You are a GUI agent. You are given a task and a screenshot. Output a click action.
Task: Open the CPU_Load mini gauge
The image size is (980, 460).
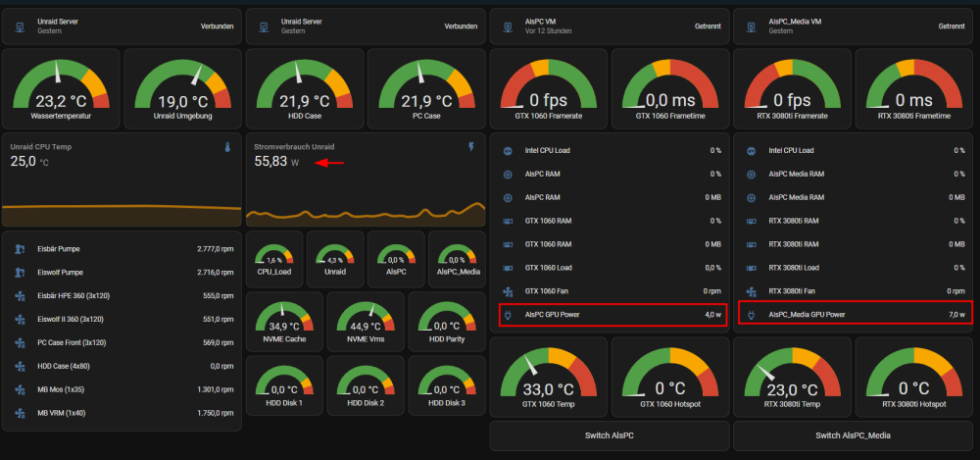[274, 259]
